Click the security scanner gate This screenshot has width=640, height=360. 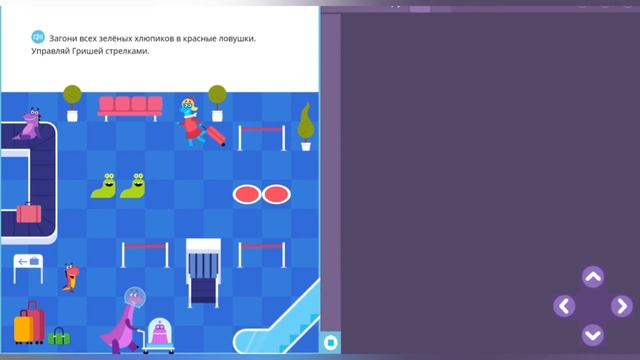[x=203, y=273]
